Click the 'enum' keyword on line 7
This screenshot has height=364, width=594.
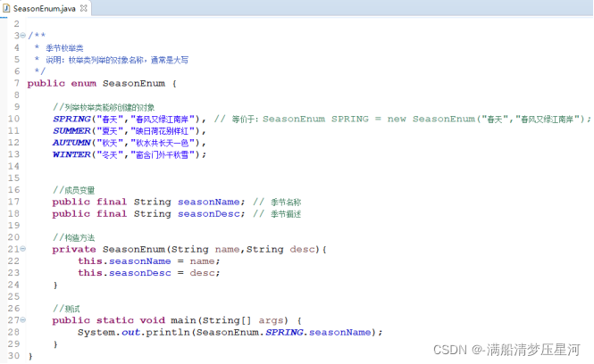pyautogui.click(x=84, y=83)
